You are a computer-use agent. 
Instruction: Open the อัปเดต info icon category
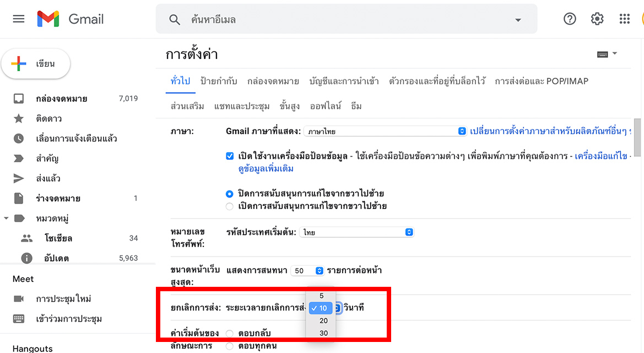(26, 258)
